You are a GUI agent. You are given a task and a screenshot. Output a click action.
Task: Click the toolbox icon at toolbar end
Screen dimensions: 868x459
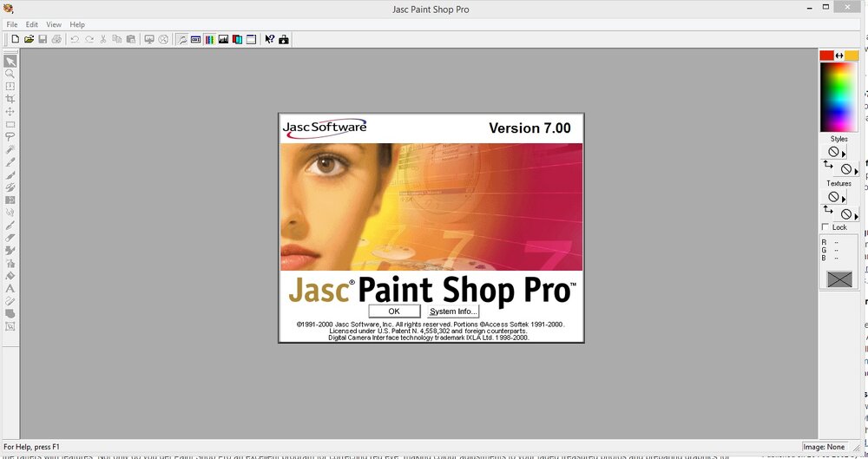point(284,39)
